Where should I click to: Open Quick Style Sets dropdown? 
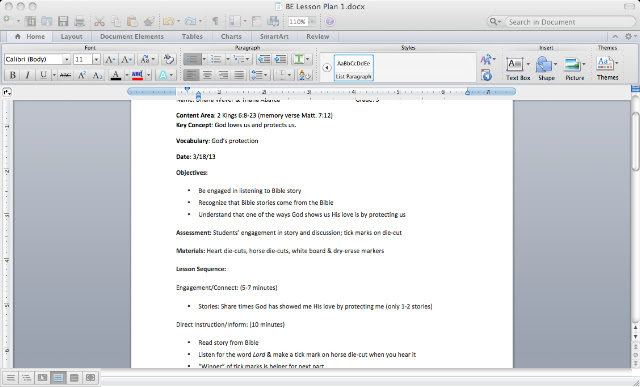[488, 60]
